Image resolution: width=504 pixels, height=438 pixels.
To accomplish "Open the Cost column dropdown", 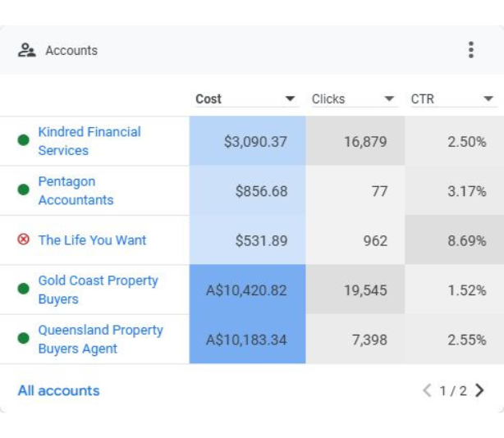I will [x=290, y=99].
